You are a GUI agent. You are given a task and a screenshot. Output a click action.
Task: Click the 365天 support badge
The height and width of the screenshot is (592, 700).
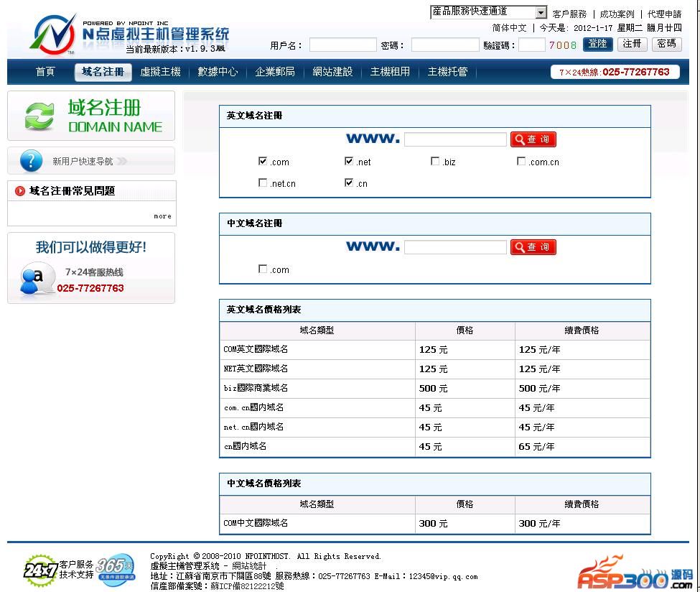pos(116,569)
